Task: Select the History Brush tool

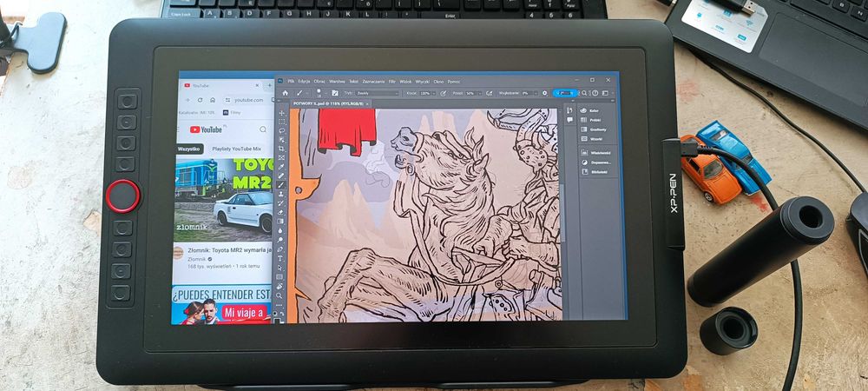Action: point(280,203)
